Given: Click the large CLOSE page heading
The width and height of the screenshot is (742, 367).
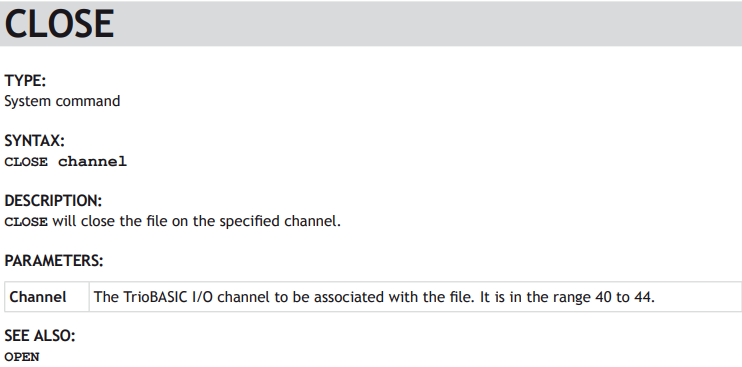Looking at the screenshot, I should [x=59, y=24].
